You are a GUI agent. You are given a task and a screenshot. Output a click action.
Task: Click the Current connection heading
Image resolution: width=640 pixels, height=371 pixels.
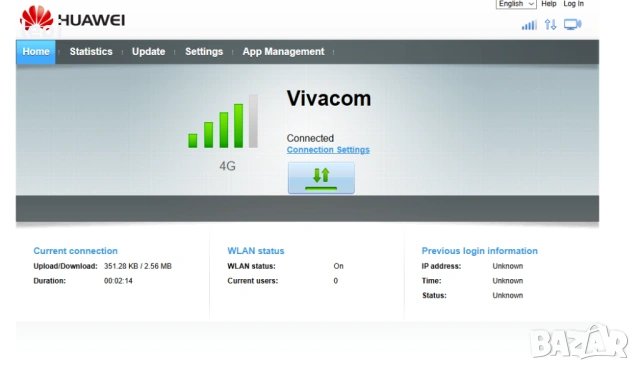76,251
